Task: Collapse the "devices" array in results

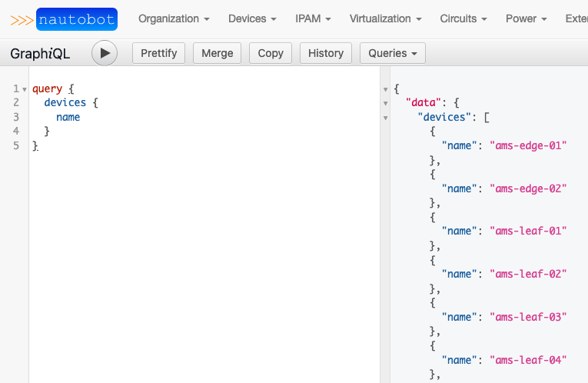Action: (385, 118)
